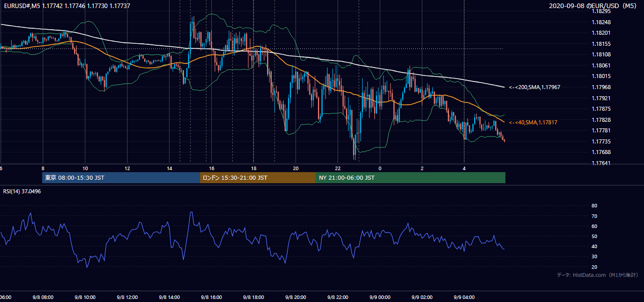Click hour marker 8 under the price chart
This screenshot has width=644, height=302.
[x=43, y=168]
